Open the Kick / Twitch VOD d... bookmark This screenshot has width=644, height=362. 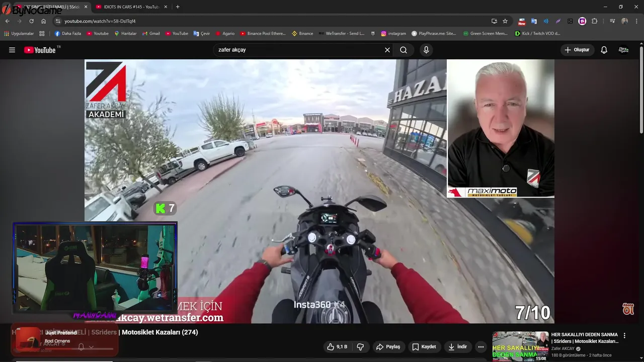[x=537, y=34]
